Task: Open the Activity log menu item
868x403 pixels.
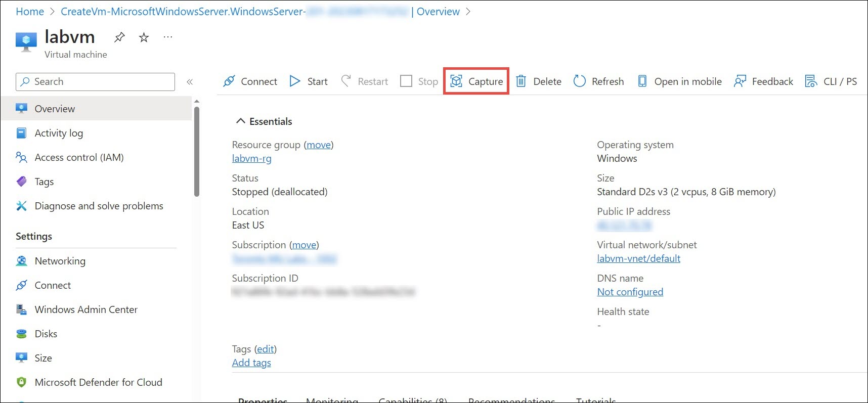Action: point(96,133)
